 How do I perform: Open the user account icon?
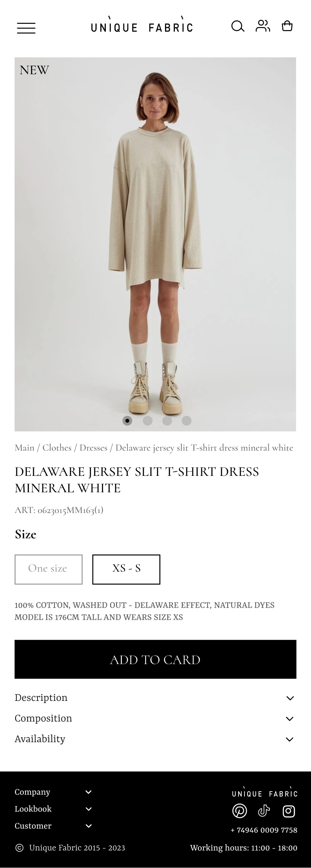point(263,26)
